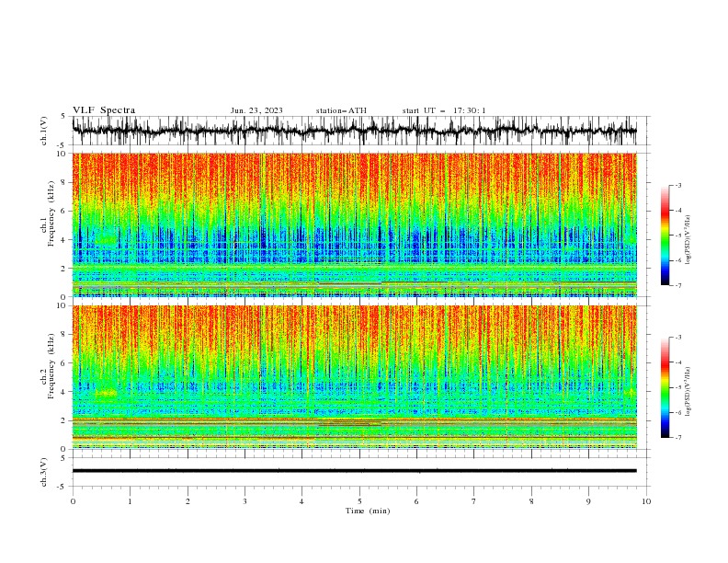Click the ch.3 flat voltage trace
728x563 pixels.
tap(354, 471)
